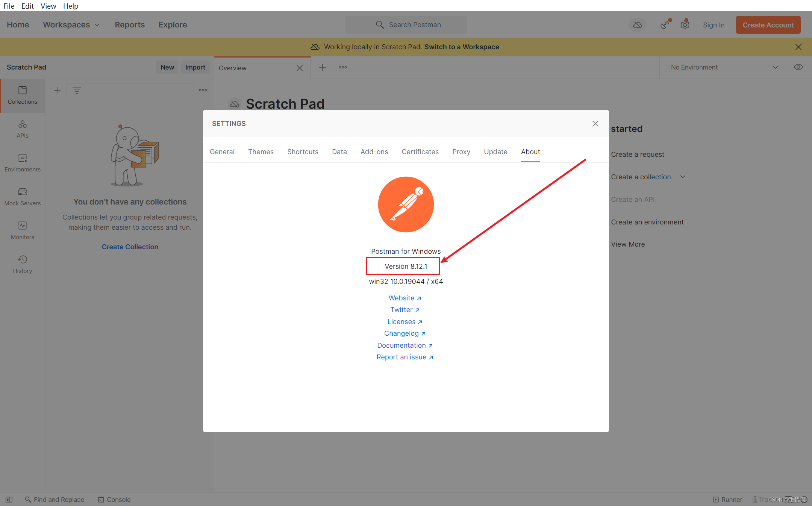Expand the Create a collection chevron

pos(683,177)
